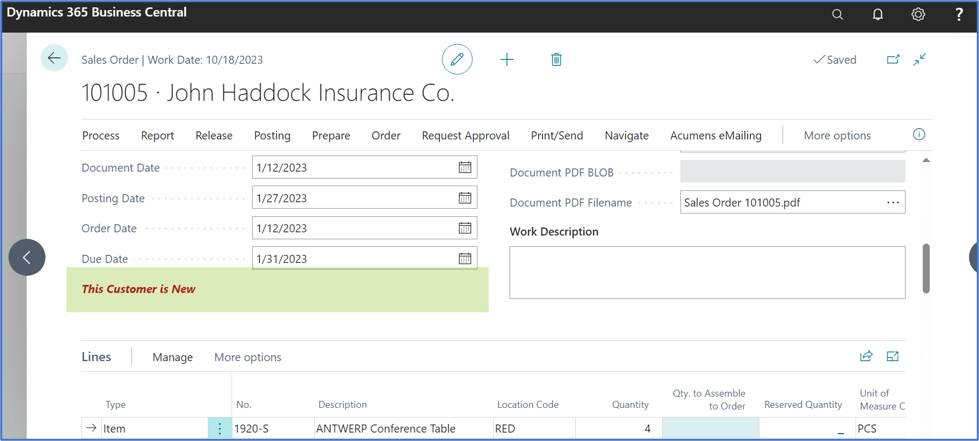Select ANTWERP Conference Table description cell
This screenshot has height=441, width=979.
[x=403, y=429]
